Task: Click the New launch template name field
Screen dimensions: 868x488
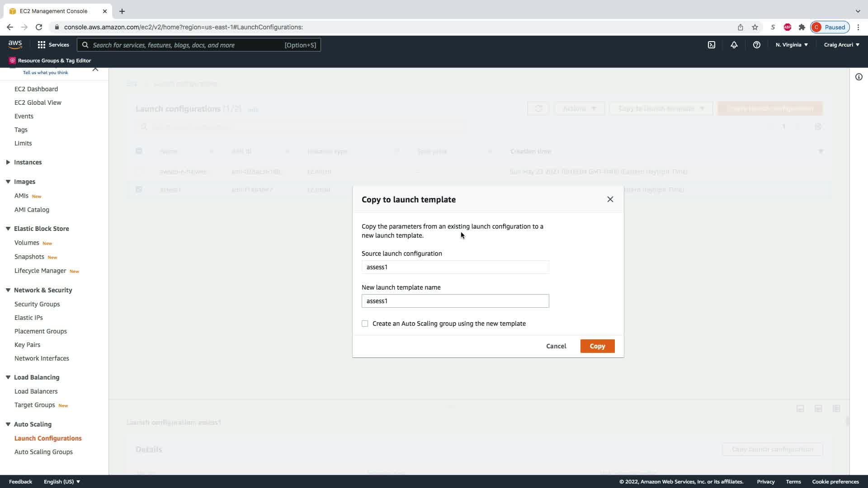Action: point(455,301)
